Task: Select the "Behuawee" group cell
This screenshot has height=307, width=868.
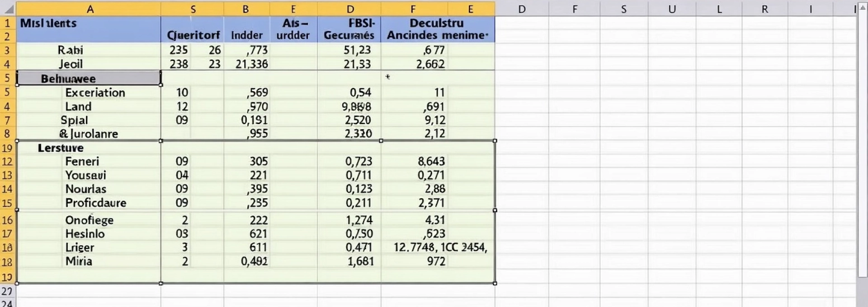Action: point(89,79)
